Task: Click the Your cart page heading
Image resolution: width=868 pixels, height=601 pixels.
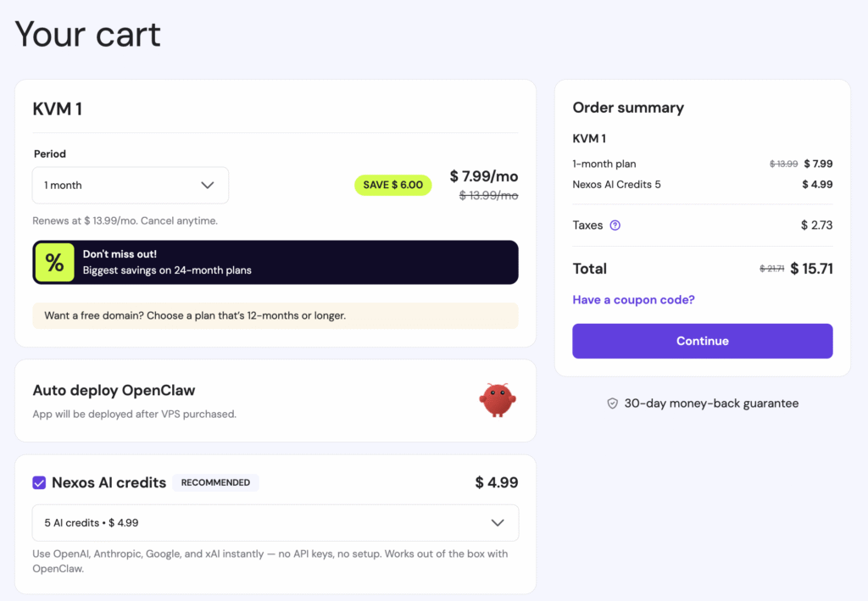Action: [88, 35]
